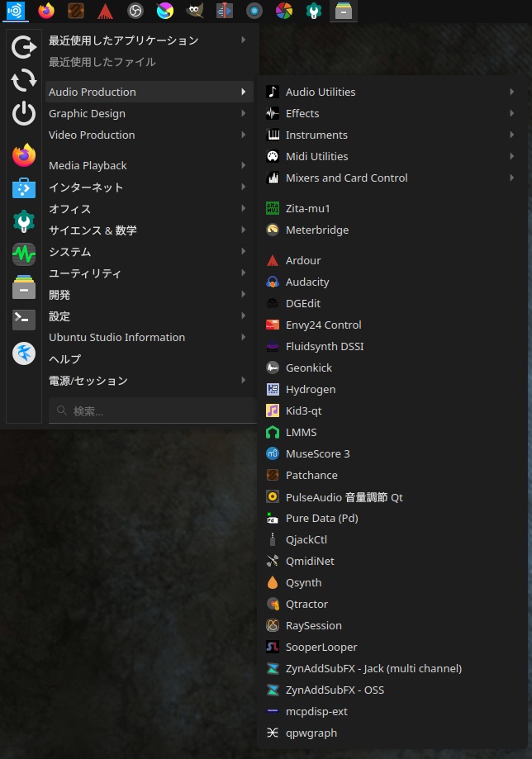Open the terminal icon in the favorites sidebar
532x759 pixels.
click(24, 320)
